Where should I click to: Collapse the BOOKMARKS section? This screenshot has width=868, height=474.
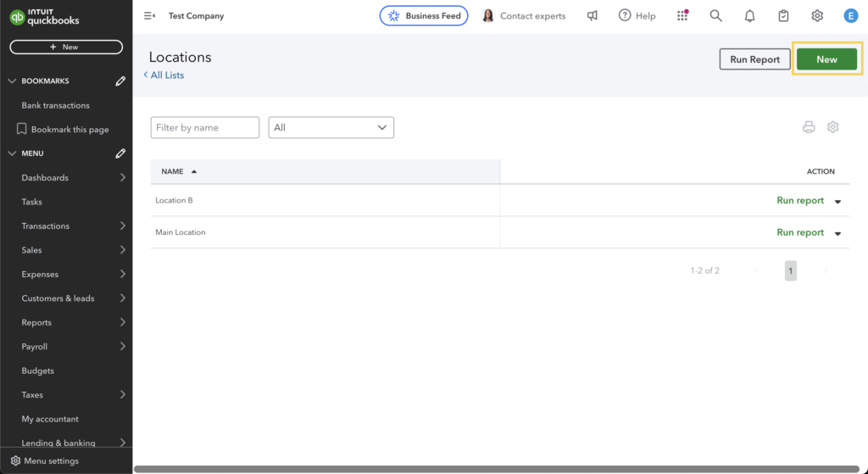click(12, 81)
